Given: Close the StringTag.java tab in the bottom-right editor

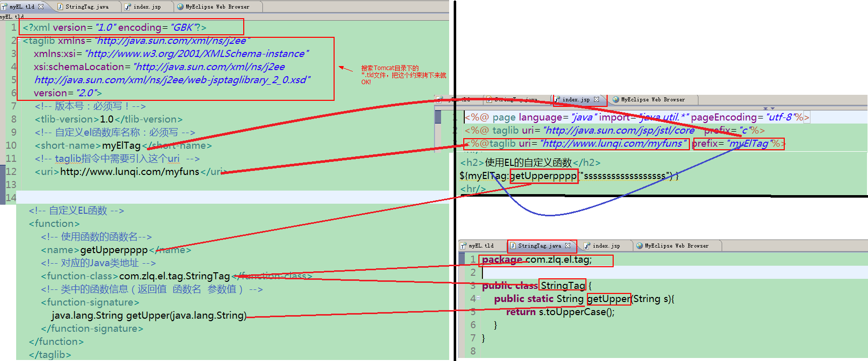Looking at the screenshot, I should point(568,246).
